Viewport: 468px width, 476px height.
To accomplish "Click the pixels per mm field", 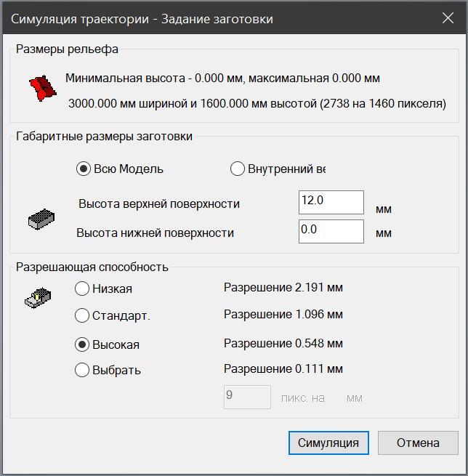I will click(247, 397).
